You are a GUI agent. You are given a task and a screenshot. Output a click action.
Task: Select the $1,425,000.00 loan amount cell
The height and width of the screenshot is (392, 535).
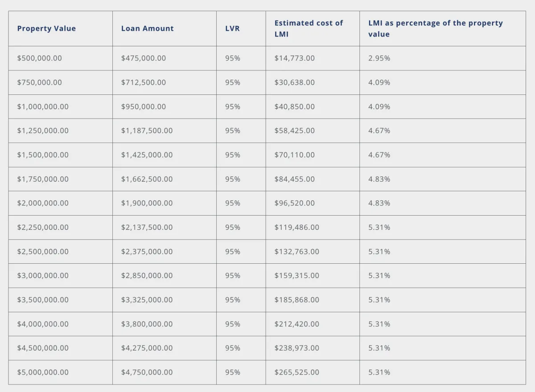point(147,155)
